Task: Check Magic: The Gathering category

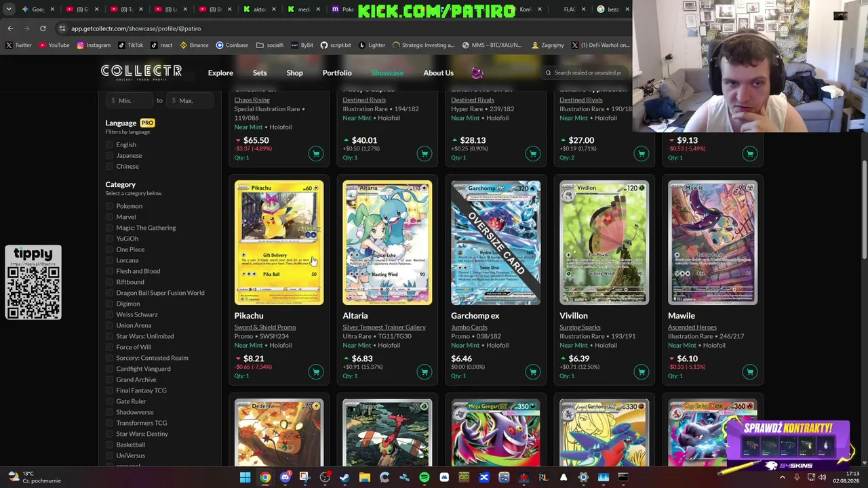Action: pos(110,228)
